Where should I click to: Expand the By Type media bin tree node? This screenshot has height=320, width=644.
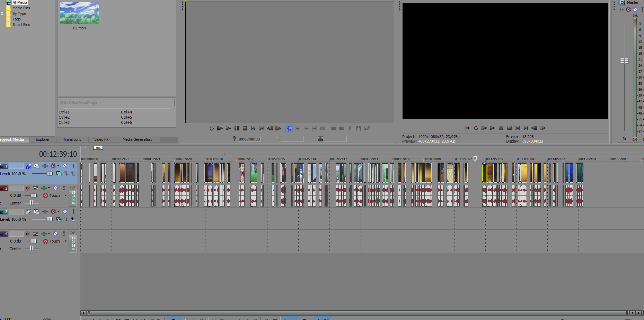point(2,14)
